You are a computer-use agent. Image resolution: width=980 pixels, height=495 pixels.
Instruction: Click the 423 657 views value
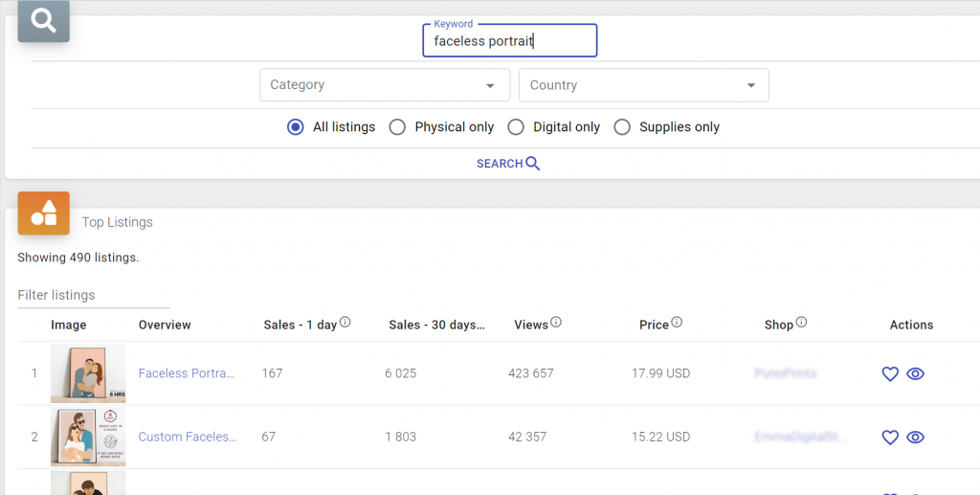click(530, 373)
